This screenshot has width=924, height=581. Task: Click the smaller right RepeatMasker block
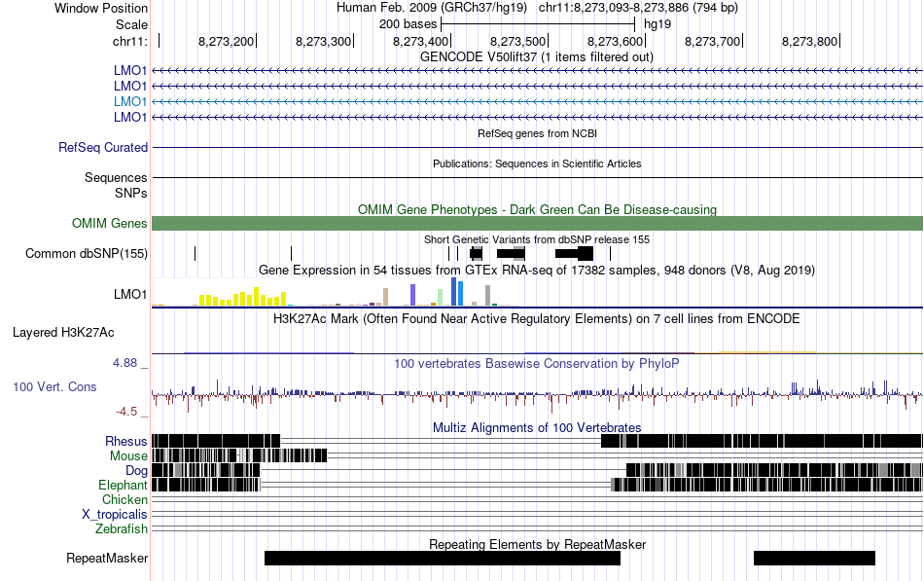tap(814, 558)
